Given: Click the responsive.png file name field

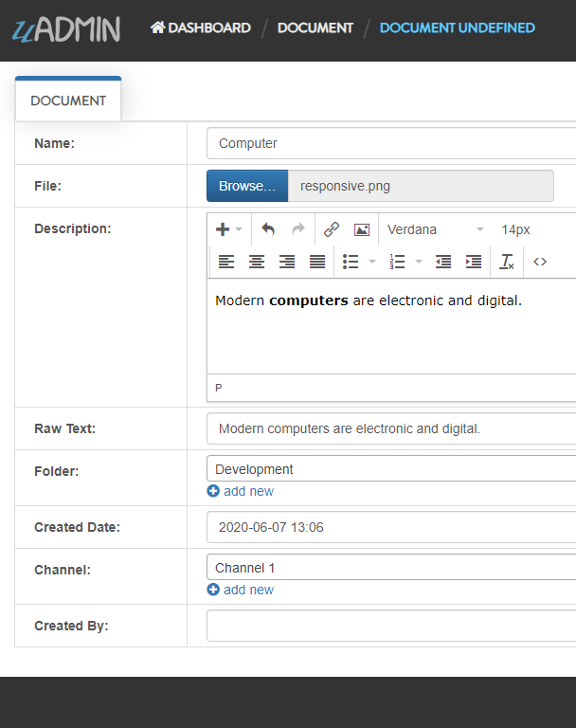Looking at the screenshot, I should 421,186.
